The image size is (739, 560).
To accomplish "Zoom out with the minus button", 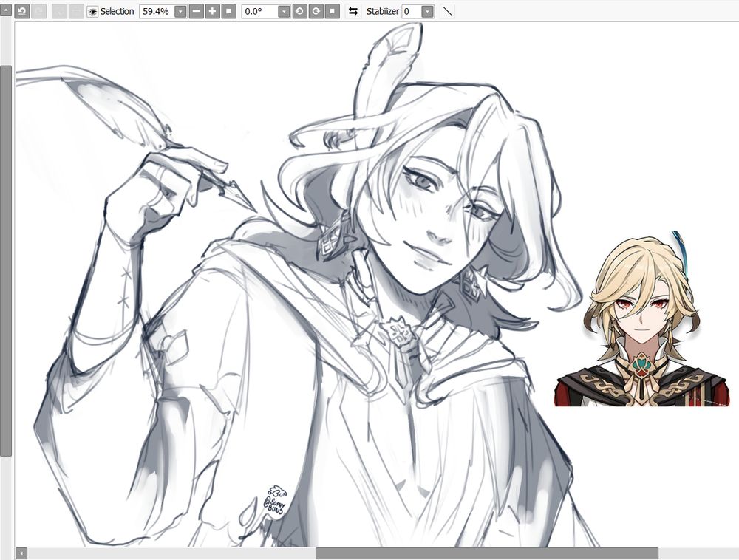I will click(197, 11).
